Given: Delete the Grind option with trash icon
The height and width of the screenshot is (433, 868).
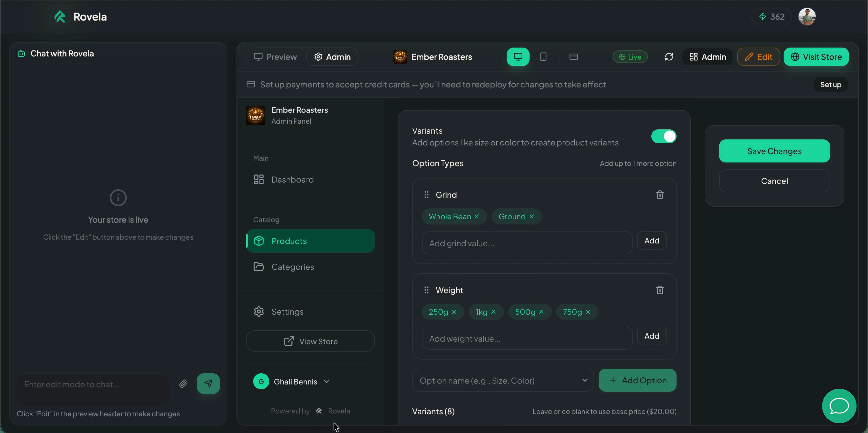Looking at the screenshot, I should pos(660,195).
